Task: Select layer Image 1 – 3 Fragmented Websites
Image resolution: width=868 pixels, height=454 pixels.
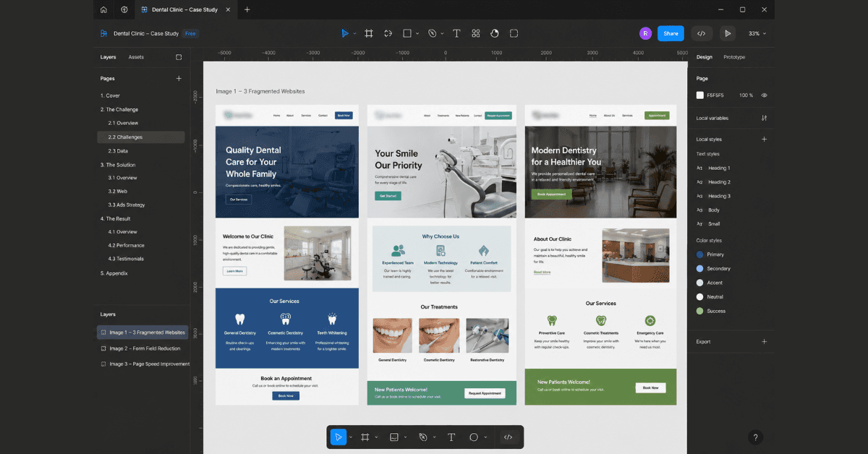Action: [142, 333]
